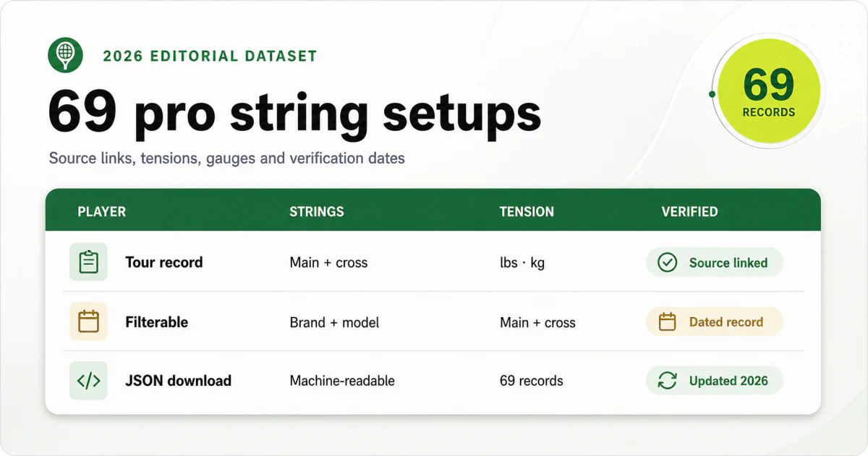Click the 69 Records circular badge
The width and height of the screenshot is (868, 456).
tap(768, 93)
